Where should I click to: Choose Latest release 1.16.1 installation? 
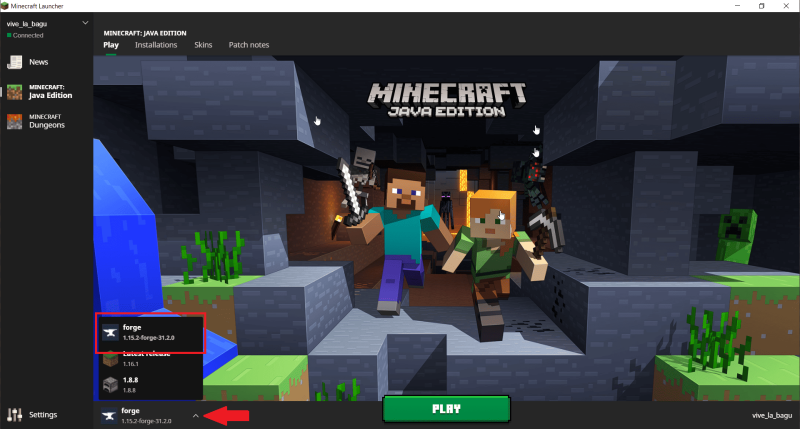[x=149, y=359]
